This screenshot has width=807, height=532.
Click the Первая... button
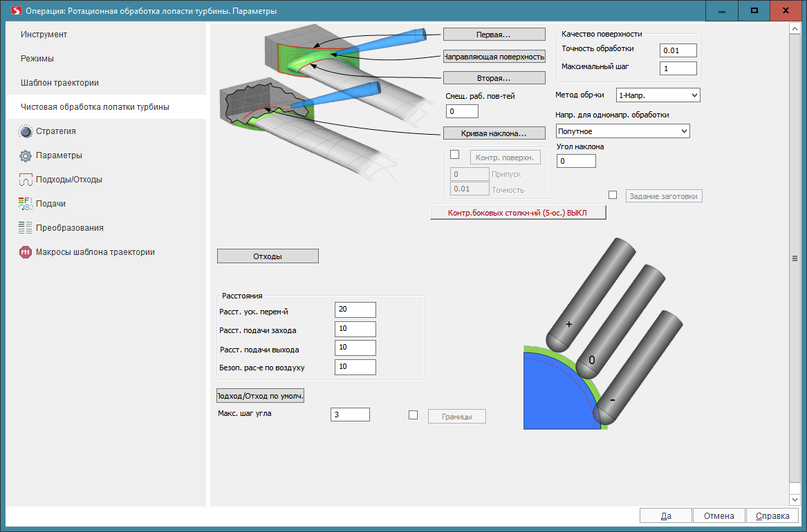pyautogui.click(x=494, y=35)
